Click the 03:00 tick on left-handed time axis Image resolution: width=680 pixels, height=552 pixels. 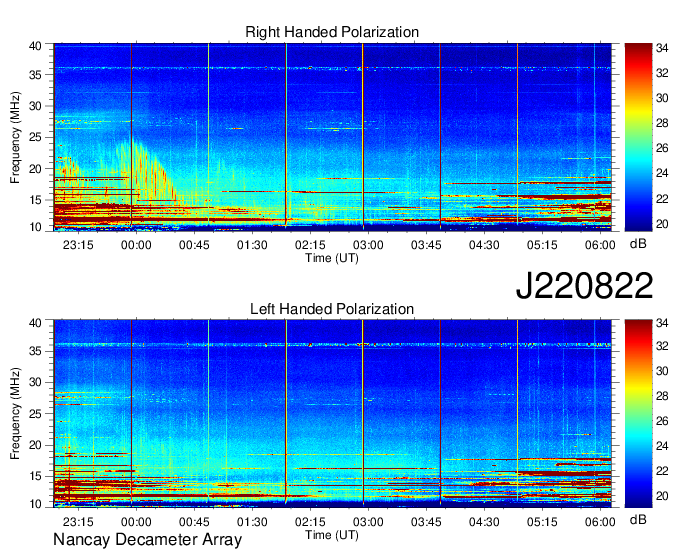(368, 522)
